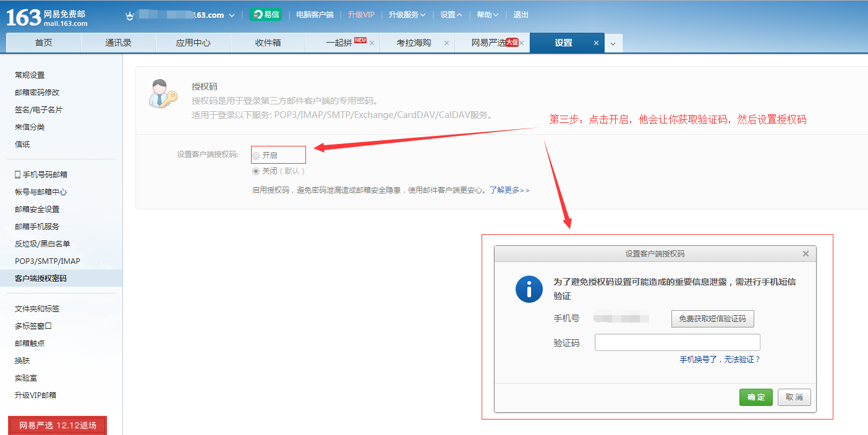Switch to the 收件箱 tab

tap(268, 43)
